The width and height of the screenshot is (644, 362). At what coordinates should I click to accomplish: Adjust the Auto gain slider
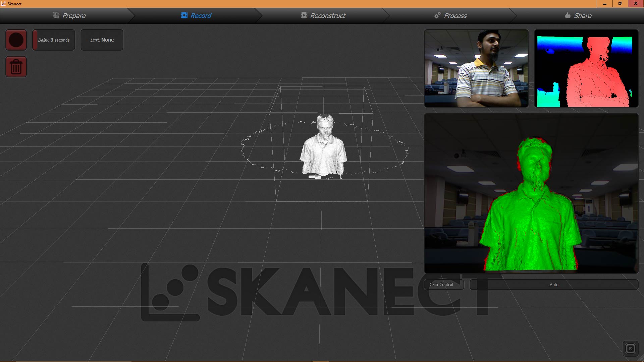tap(554, 285)
